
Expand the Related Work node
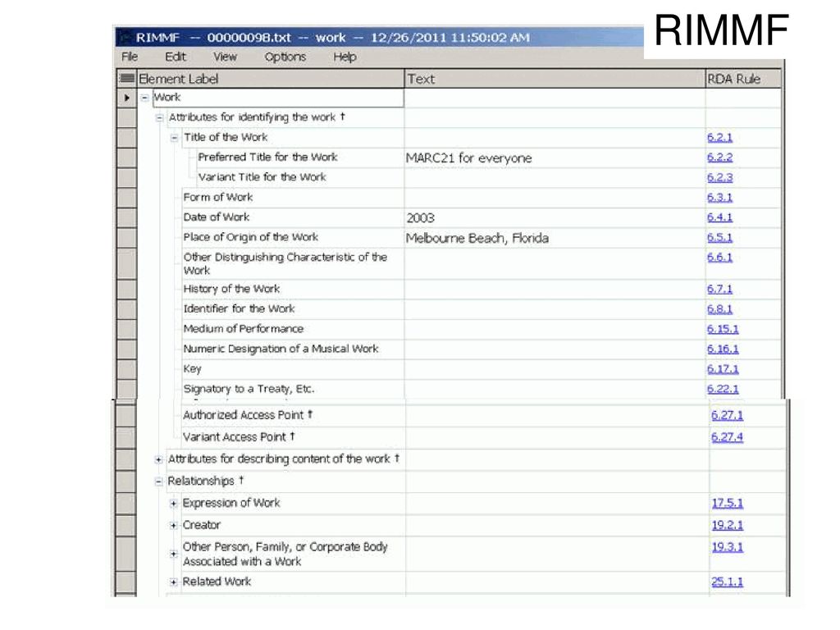pos(174,582)
